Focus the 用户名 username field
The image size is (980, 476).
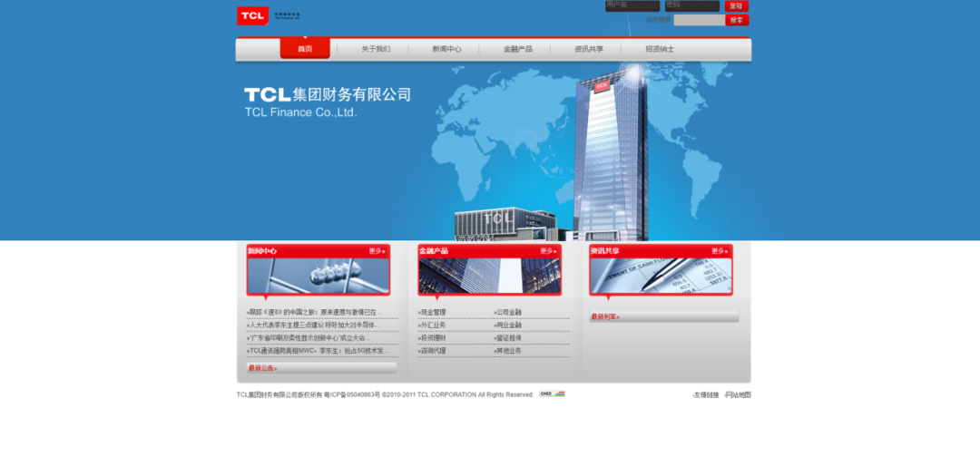pos(632,5)
